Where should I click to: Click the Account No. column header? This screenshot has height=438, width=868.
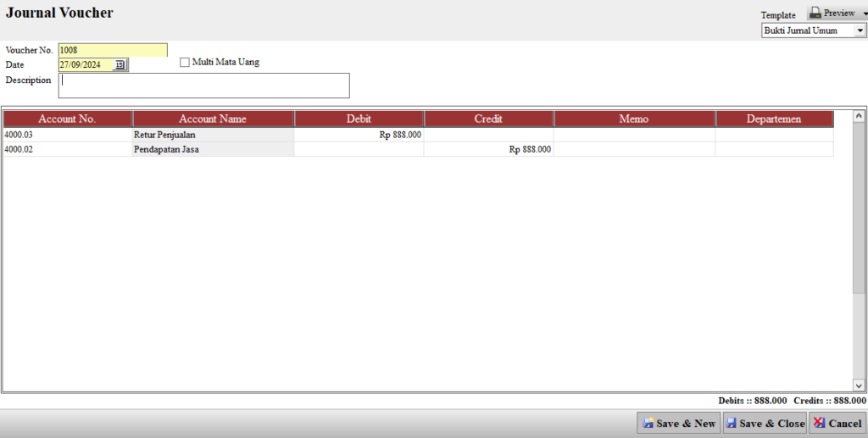tap(68, 119)
